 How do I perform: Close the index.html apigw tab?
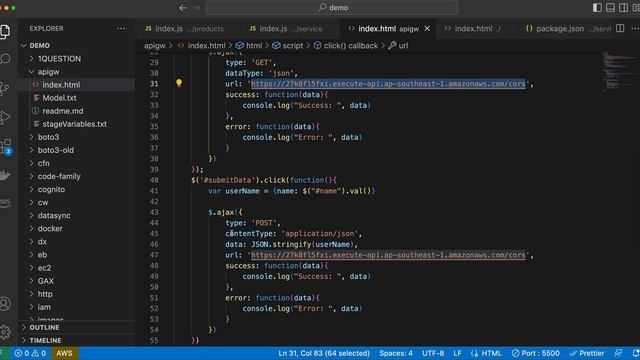[427, 29]
